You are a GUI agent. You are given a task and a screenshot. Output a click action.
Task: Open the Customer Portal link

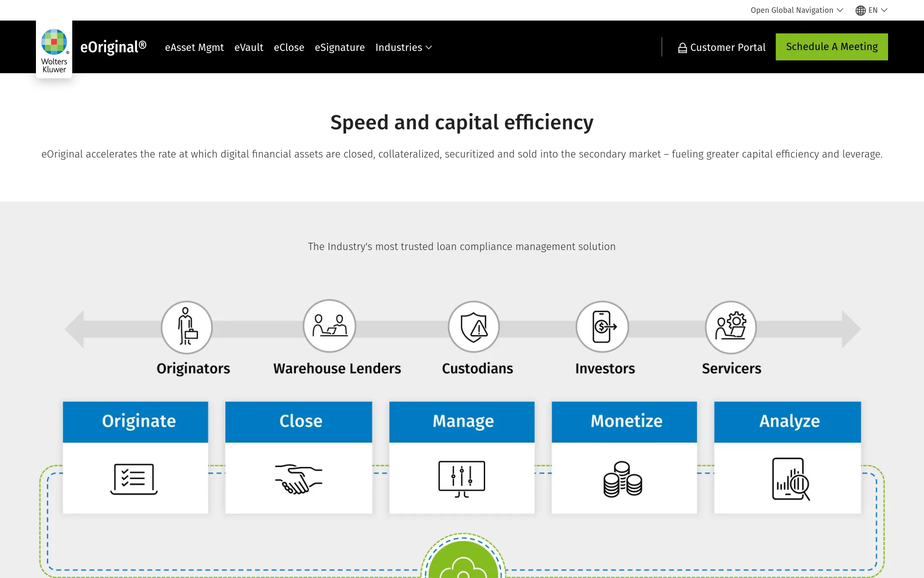point(722,48)
